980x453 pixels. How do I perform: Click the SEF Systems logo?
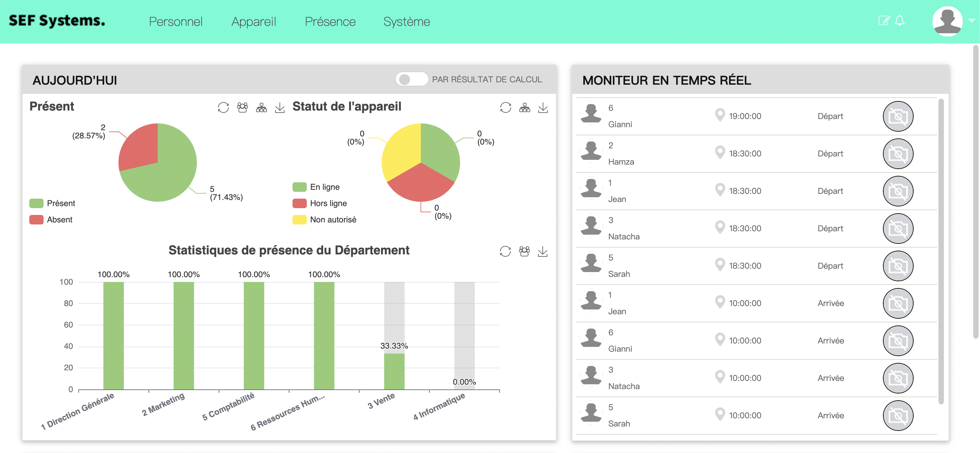pyautogui.click(x=56, y=21)
